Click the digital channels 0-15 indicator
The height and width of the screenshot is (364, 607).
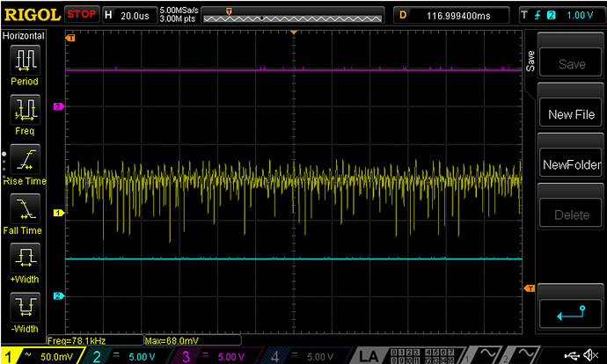coord(422,356)
